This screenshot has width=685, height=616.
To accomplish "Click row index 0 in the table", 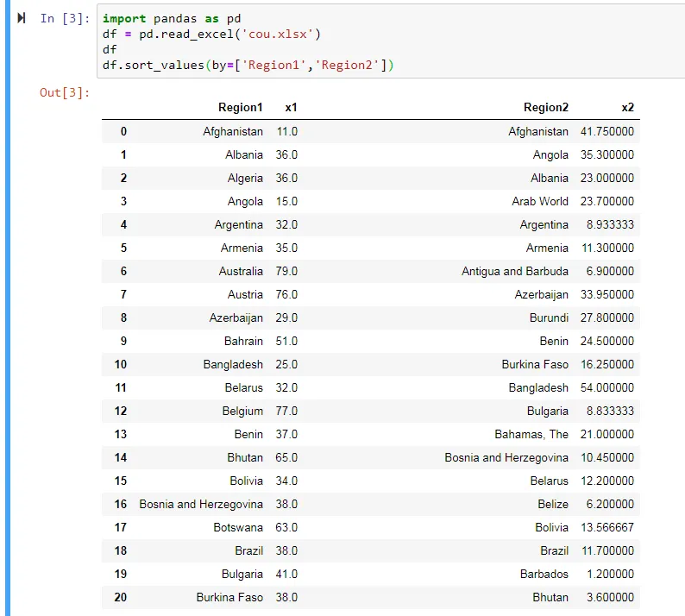I will pyautogui.click(x=123, y=131).
